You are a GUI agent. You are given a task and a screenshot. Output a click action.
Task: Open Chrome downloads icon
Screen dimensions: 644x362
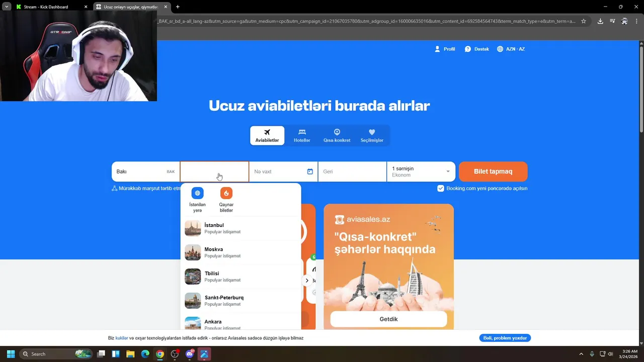click(x=600, y=21)
